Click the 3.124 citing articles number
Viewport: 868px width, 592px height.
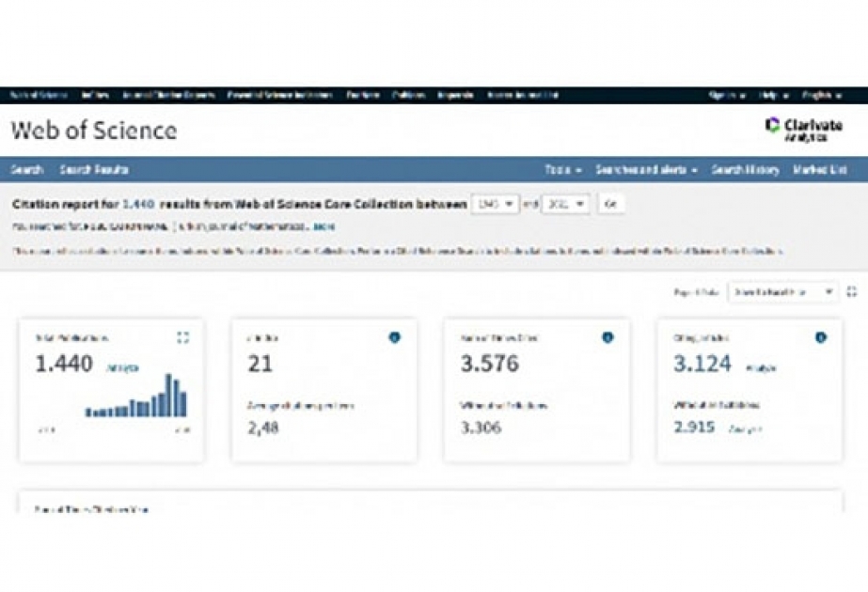point(702,364)
